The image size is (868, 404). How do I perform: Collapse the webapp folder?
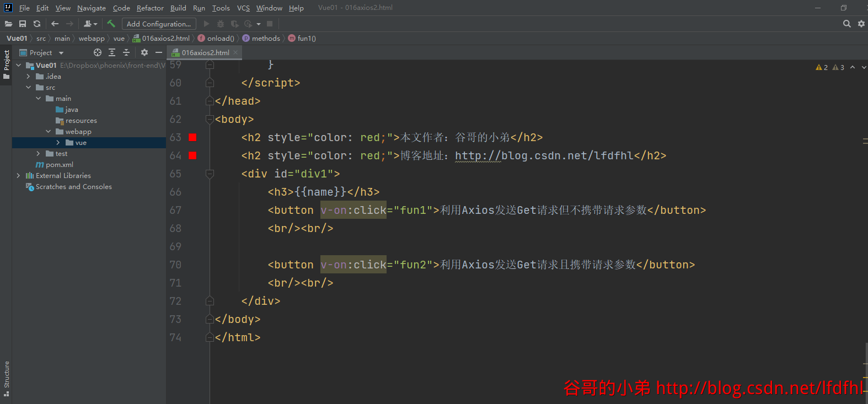coord(48,131)
